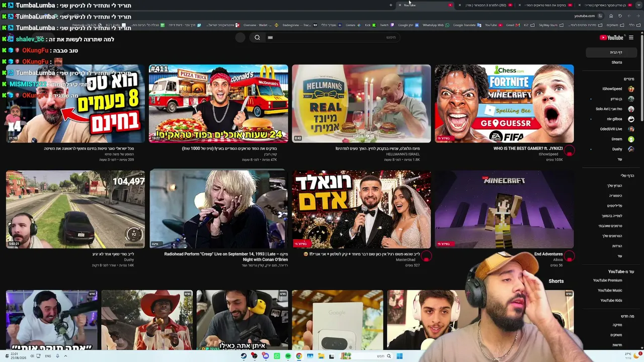Click the HELLMANN'S ISRAEL channel name
The image size is (644, 362).
point(403,154)
